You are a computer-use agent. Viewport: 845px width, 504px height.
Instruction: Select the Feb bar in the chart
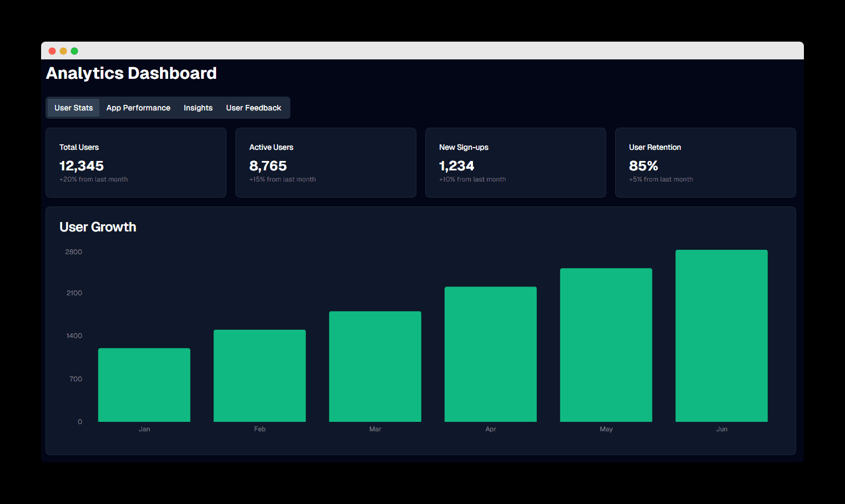[x=260, y=376]
